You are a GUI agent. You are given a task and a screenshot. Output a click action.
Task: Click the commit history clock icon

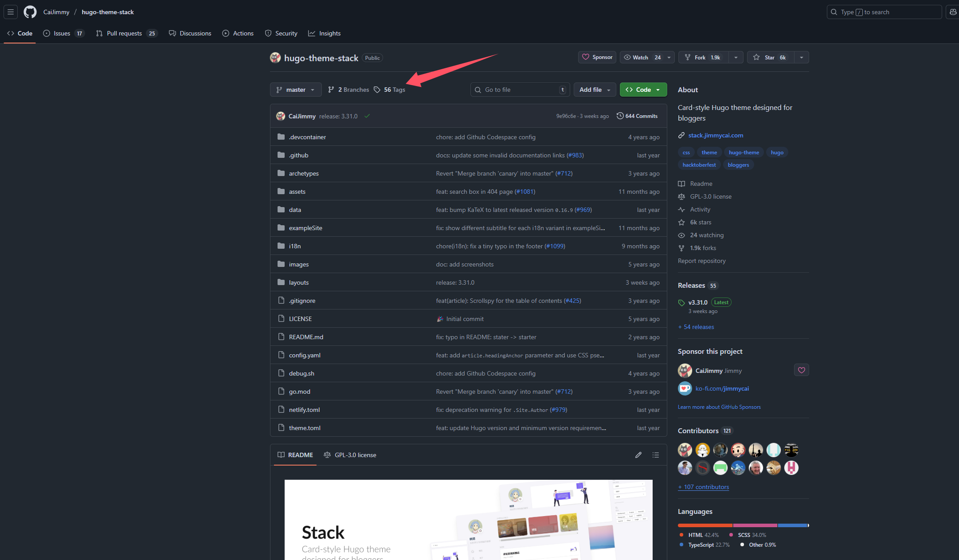(620, 116)
